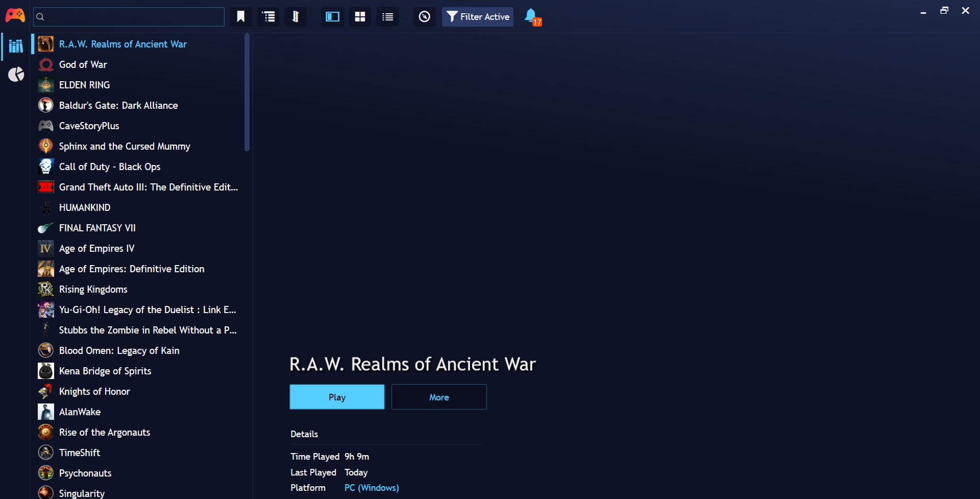Open the Filter Active panel
The image size is (980, 499).
[x=478, y=17]
